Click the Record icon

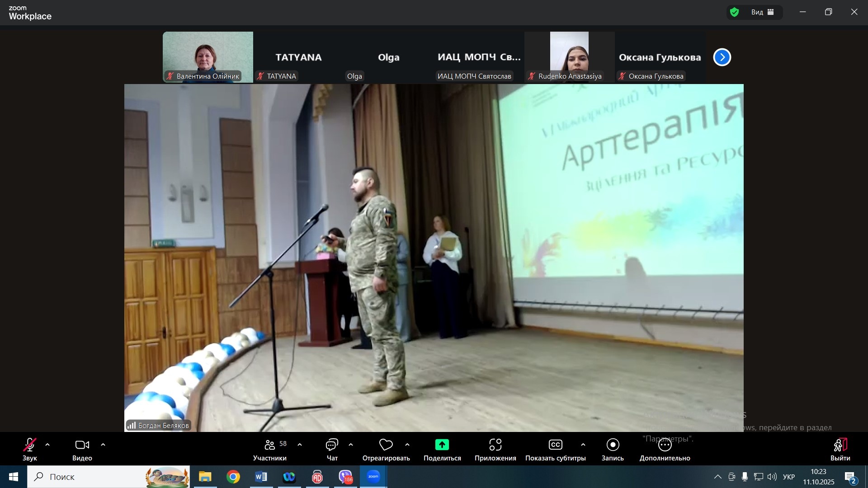point(613,445)
